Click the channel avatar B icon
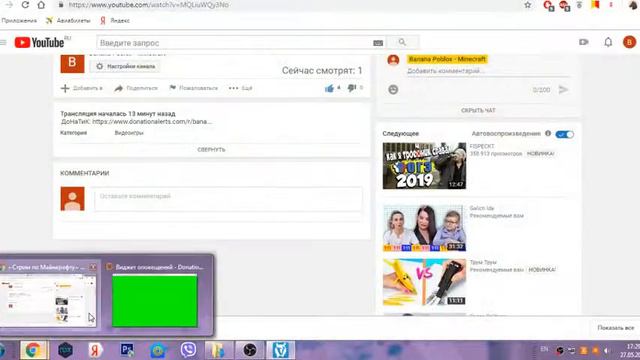Viewport: 640px width, 360px height. click(72, 63)
